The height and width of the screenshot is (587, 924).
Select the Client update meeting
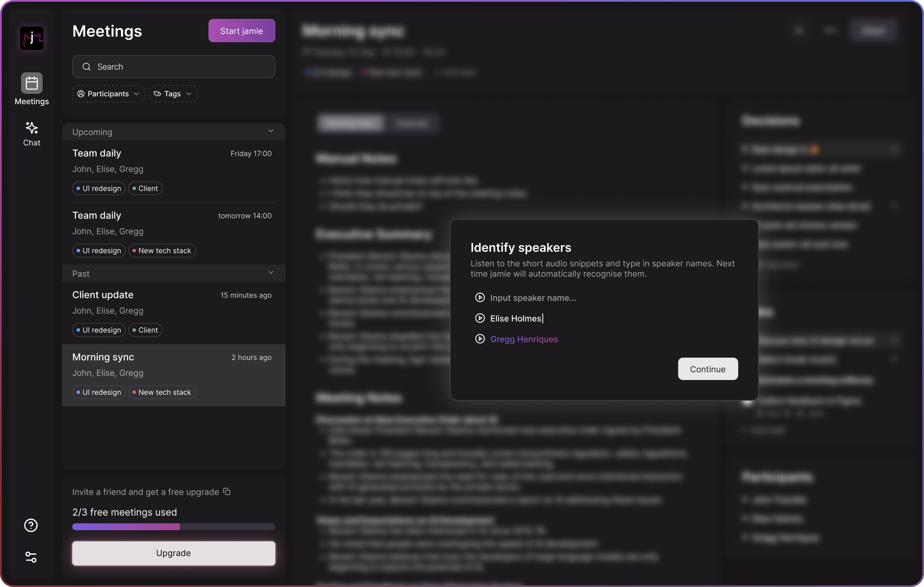click(x=174, y=313)
